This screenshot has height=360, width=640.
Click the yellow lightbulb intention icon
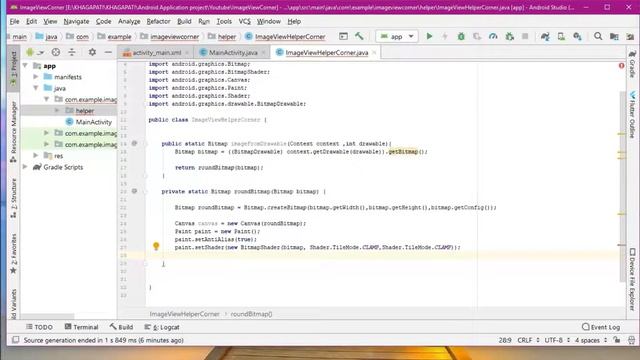point(156,246)
